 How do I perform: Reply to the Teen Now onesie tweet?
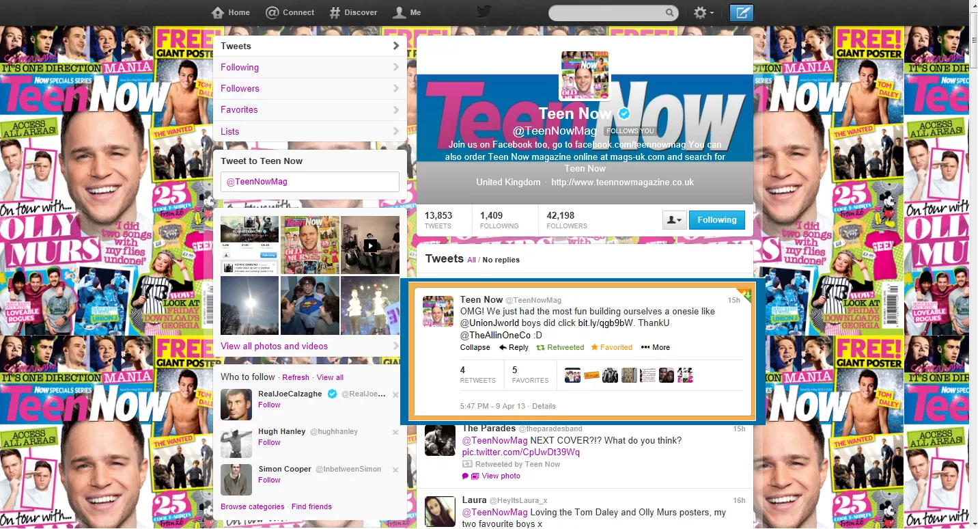(x=514, y=347)
